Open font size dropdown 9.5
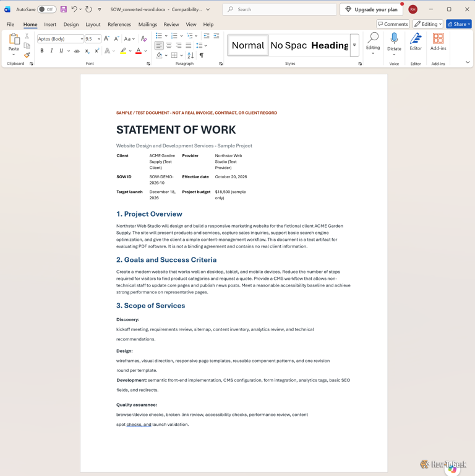 pos(99,39)
